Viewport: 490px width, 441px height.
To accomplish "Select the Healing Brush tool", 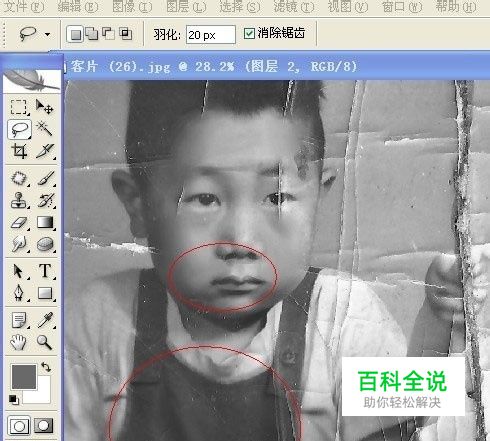I will pos(19,178).
